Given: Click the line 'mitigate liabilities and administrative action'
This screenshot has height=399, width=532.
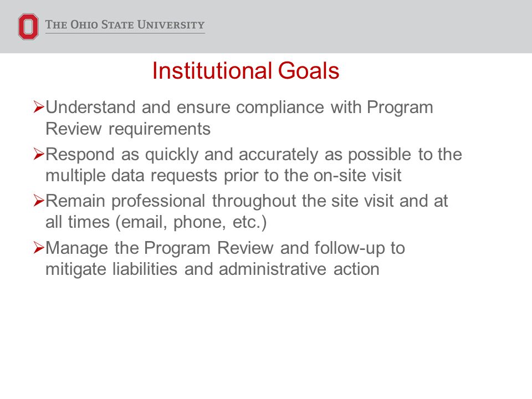Looking at the screenshot, I should (212, 269).
